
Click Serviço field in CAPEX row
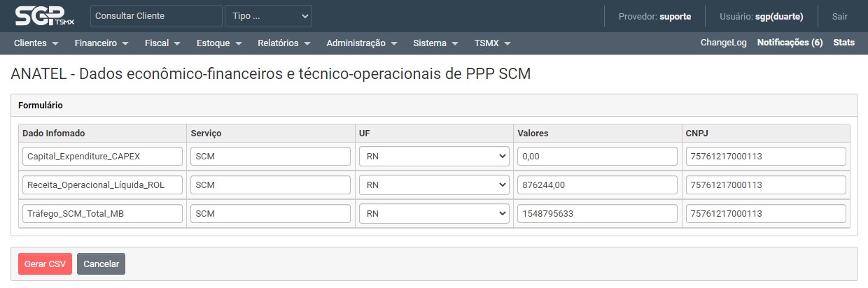270,157
